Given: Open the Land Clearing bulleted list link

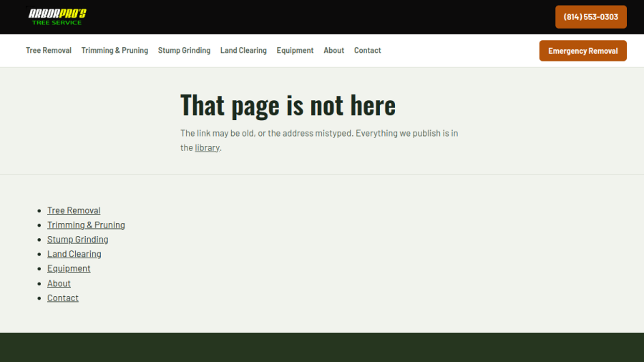Looking at the screenshot, I should (x=74, y=254).
